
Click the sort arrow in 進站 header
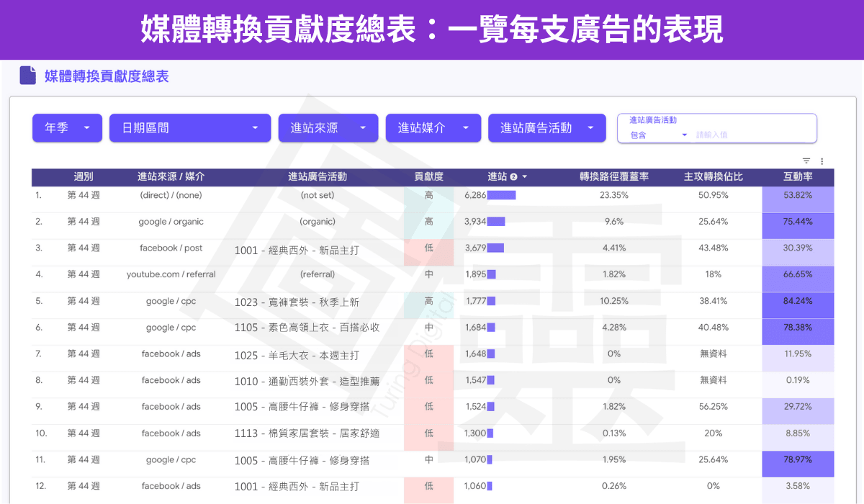[x=524, y=177]
